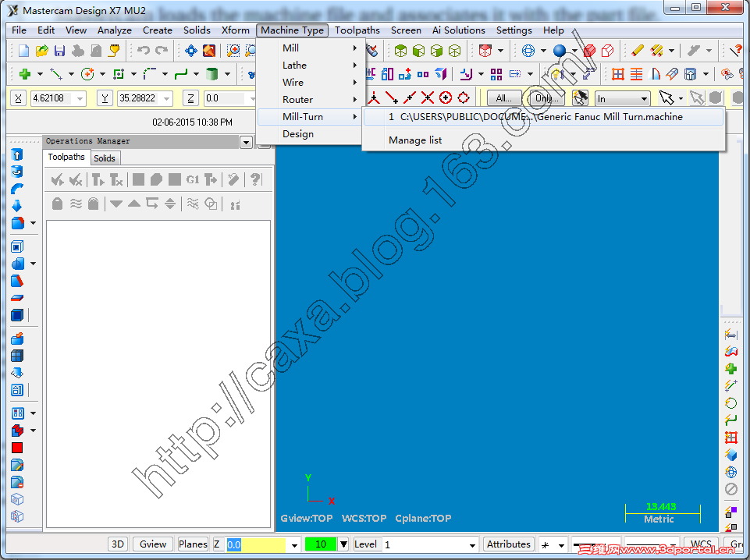Open the Y coordinate dropdown
The width and height of the screenshot is (750, 560).
coord(167,98)
